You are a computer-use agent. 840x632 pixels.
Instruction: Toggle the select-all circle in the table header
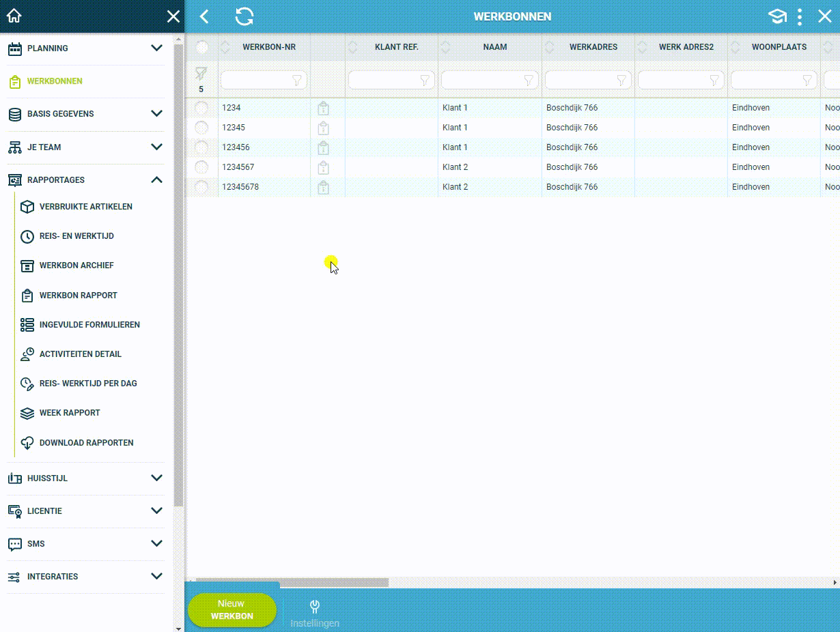(x=202, y=47)
